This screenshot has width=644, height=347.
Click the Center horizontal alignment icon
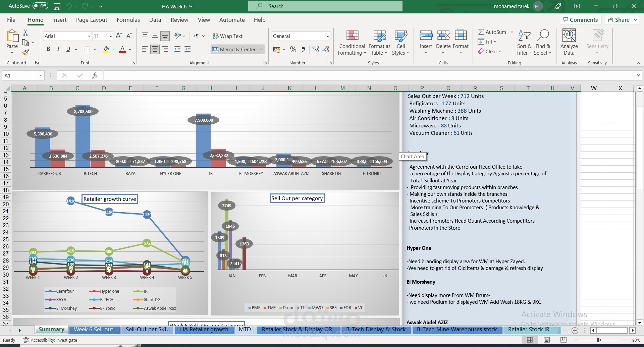(x=155, y=49)
